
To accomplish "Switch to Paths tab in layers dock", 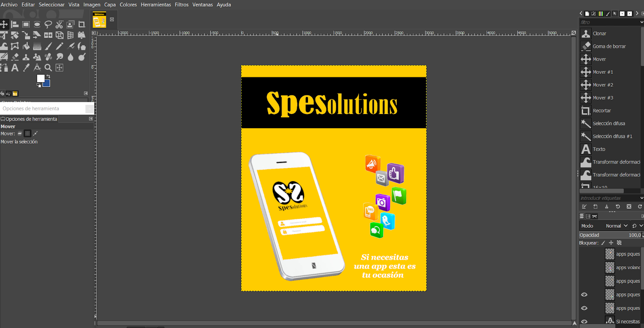I will pyautogui.click(x=594, y=216).
